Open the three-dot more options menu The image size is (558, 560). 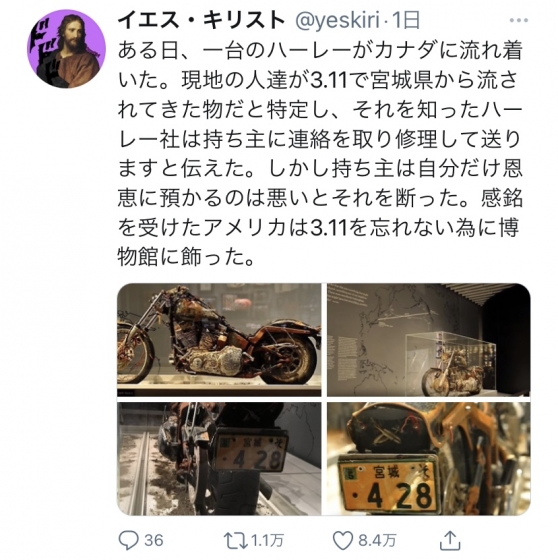tap(518, 20)
